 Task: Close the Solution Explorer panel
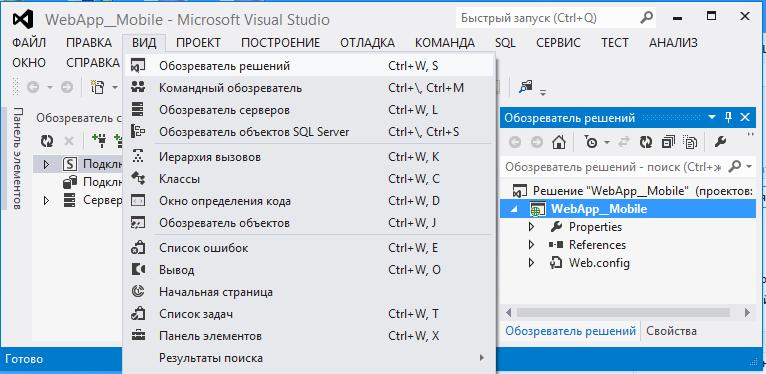(745, 118)
